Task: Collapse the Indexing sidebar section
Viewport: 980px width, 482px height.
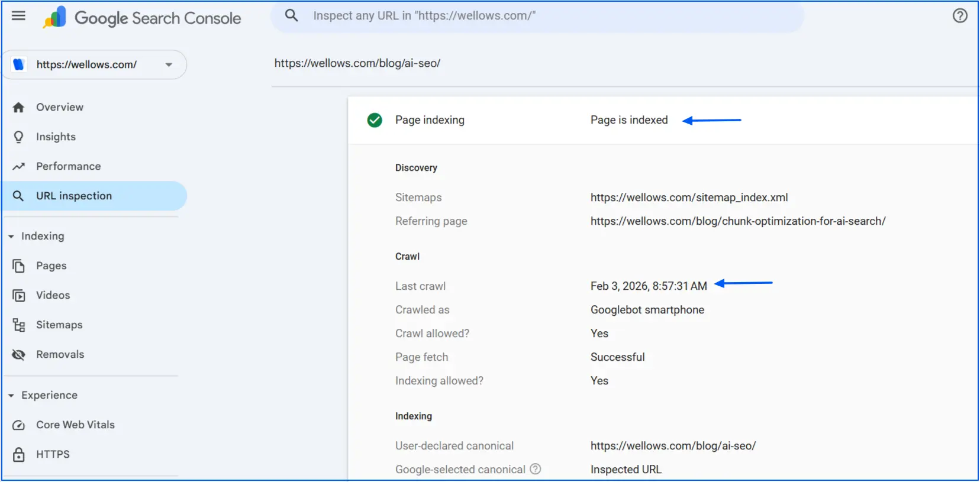Action: coord(11,237)
